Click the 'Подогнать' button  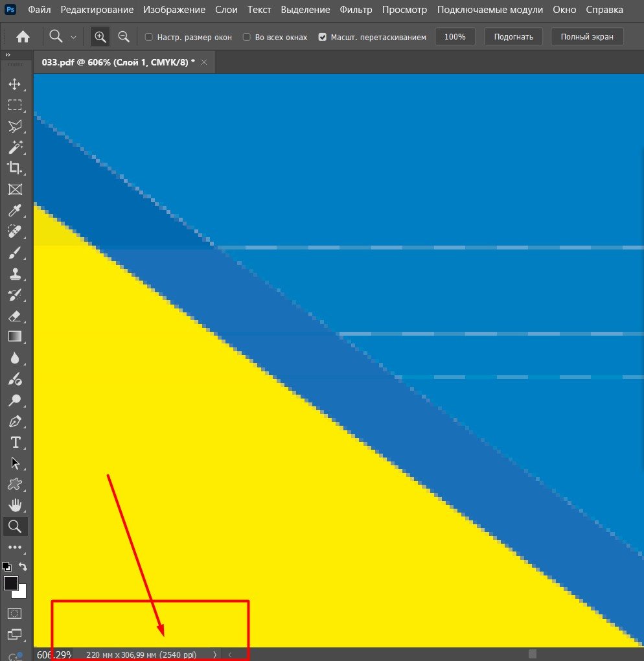point(513,37)
